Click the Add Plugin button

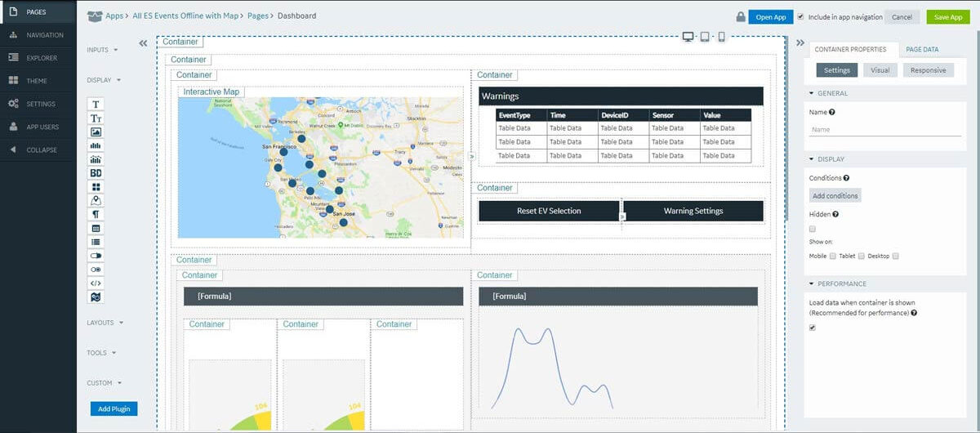114,408
